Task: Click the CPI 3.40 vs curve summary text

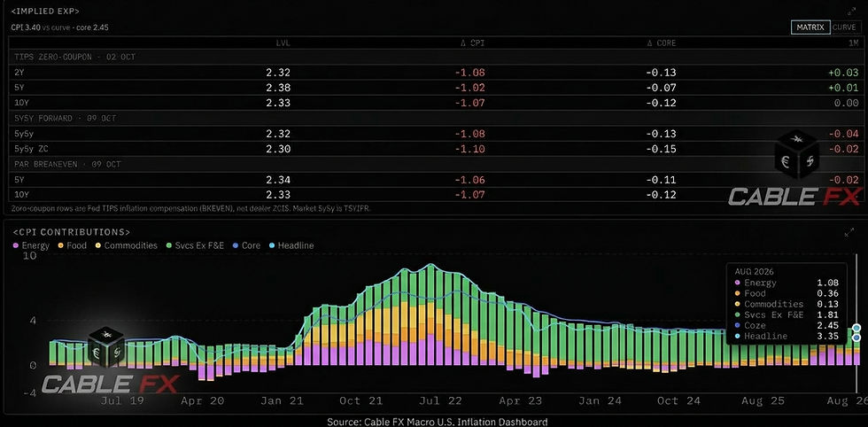Action: coord(59,27)
